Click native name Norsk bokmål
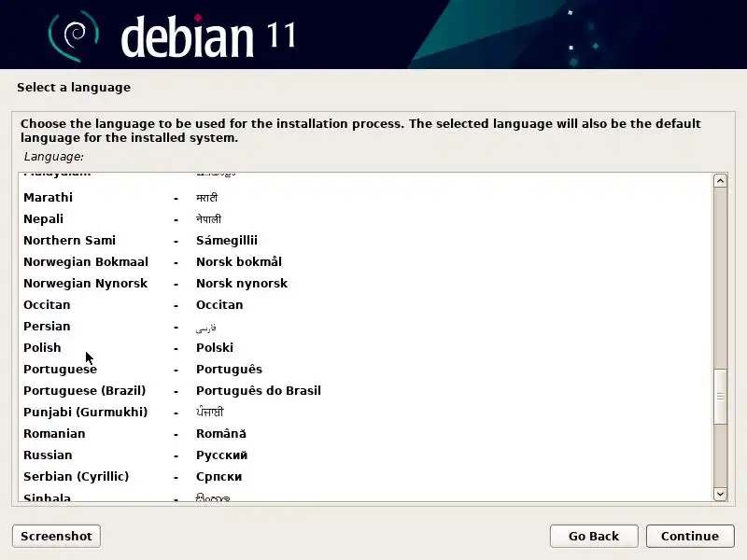 click(239, 262)
